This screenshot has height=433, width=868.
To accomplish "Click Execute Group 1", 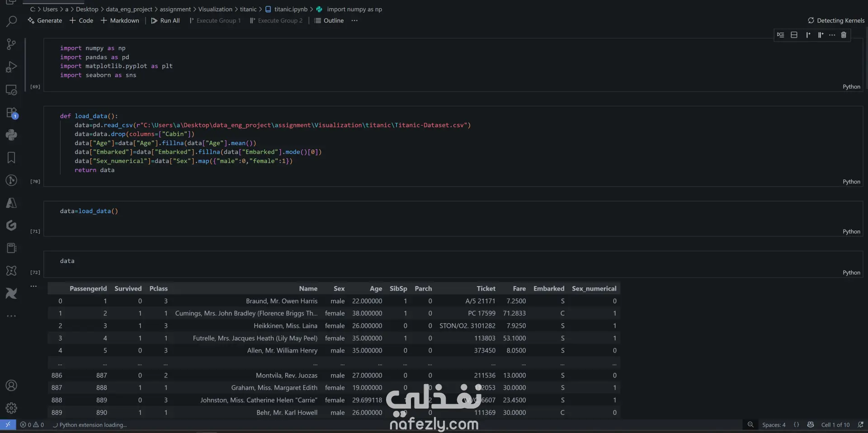I will tap(215, 20).
